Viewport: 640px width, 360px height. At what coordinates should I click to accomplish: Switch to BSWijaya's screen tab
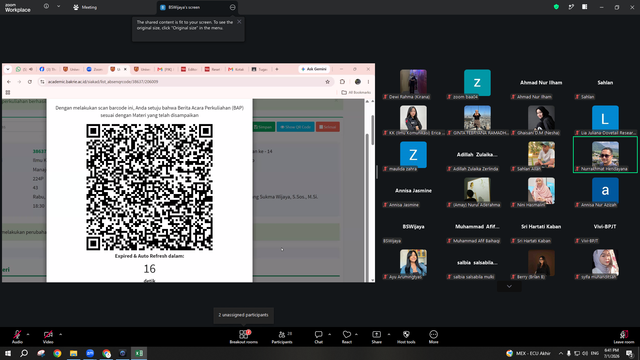(x=198, y=7)
